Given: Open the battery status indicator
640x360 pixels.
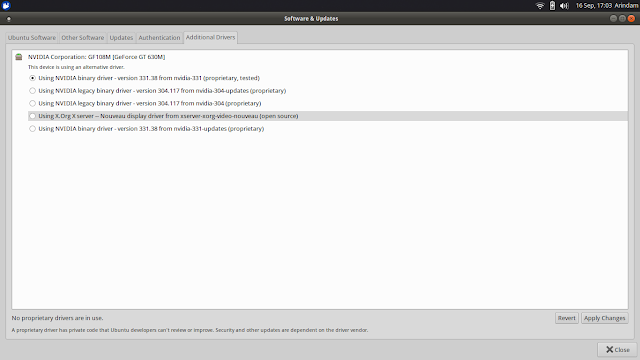Looking at the screenshot, I should coord(552,6).
